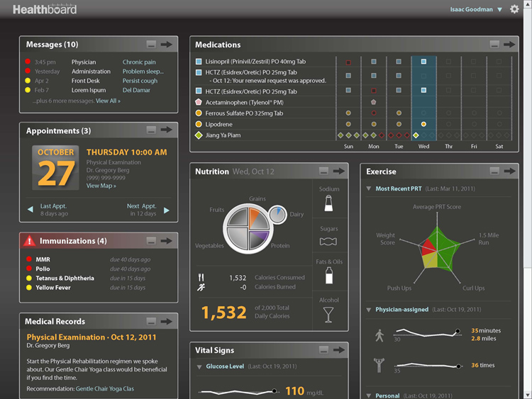
Task: Collapse the Most Recent PRT section
Action: pyautogui.click(x=368, y=189)
